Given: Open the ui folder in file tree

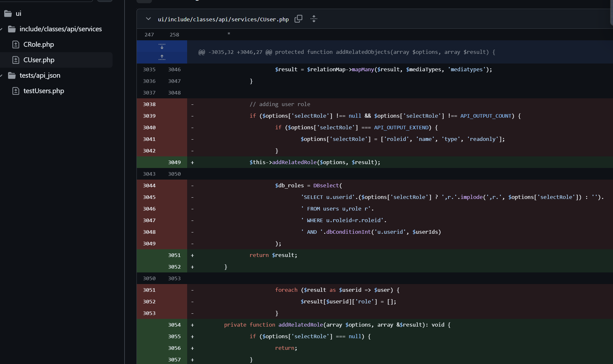Looking at the screenshot, I should tap(18, 14).
